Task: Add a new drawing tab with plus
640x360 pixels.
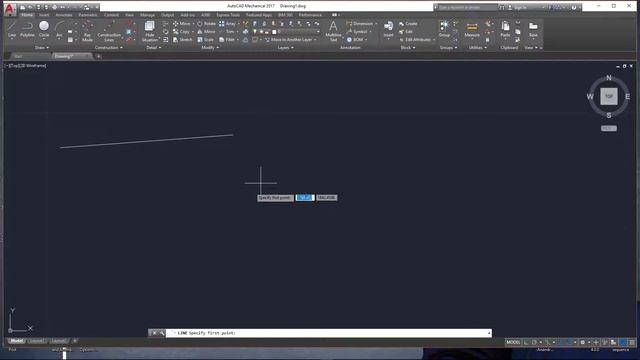Action: [98, 56]
